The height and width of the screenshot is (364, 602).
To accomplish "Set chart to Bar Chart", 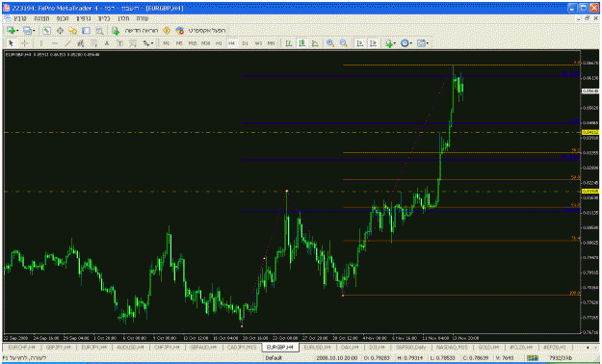I will tap(289, 43).
